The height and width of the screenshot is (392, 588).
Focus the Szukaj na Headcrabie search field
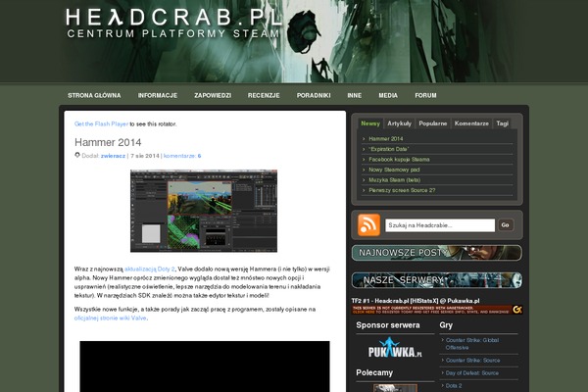(439, 224)
